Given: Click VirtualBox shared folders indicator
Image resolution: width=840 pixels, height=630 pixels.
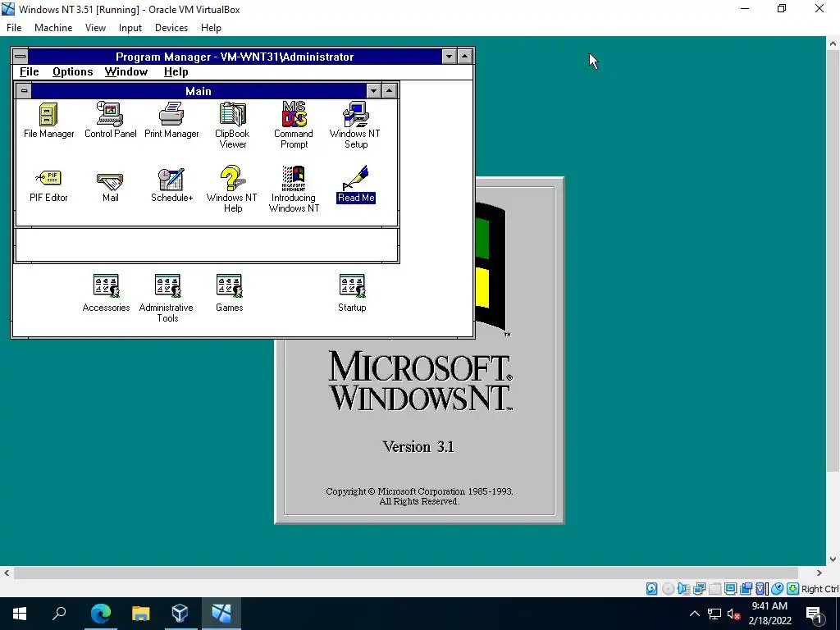Looking at the screenshot, I should pyautogui.click(x=714, y=589).
